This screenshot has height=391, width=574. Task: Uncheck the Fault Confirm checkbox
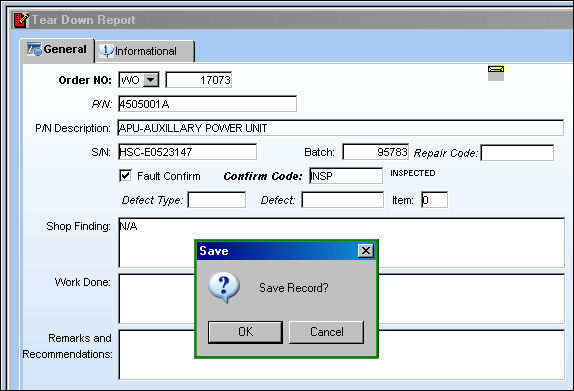(125, 176)
